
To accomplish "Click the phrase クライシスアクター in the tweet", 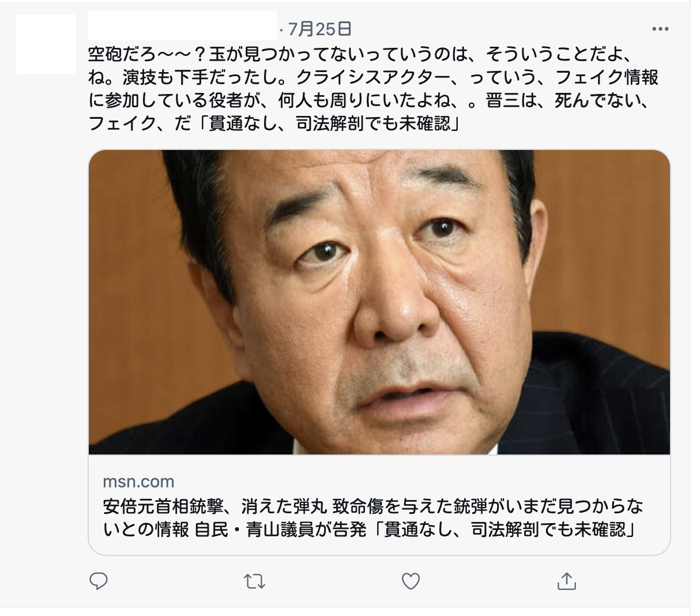I will (379, 77).
